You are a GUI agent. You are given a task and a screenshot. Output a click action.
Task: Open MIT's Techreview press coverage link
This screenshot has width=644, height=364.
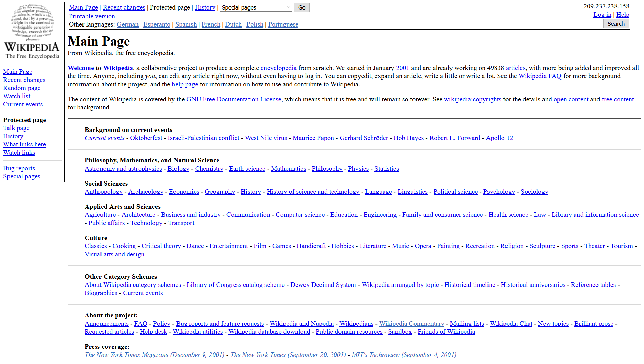point(404,355)
